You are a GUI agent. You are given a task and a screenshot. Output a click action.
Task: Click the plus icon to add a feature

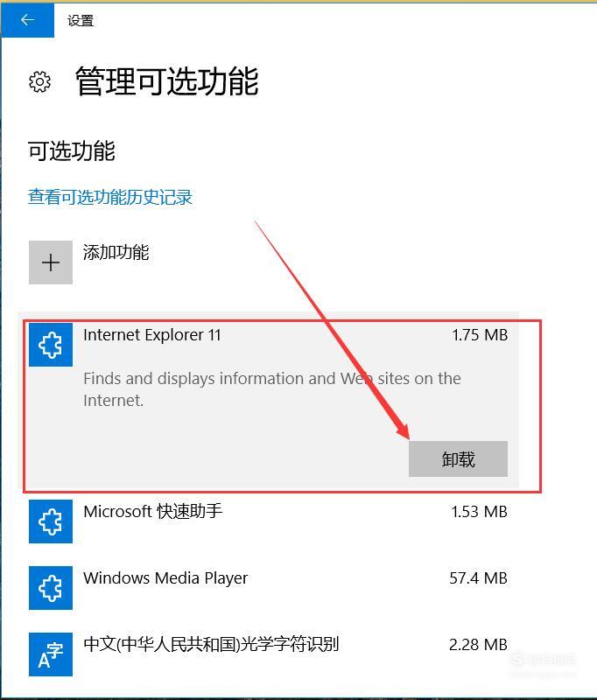(x=51, y=262)
